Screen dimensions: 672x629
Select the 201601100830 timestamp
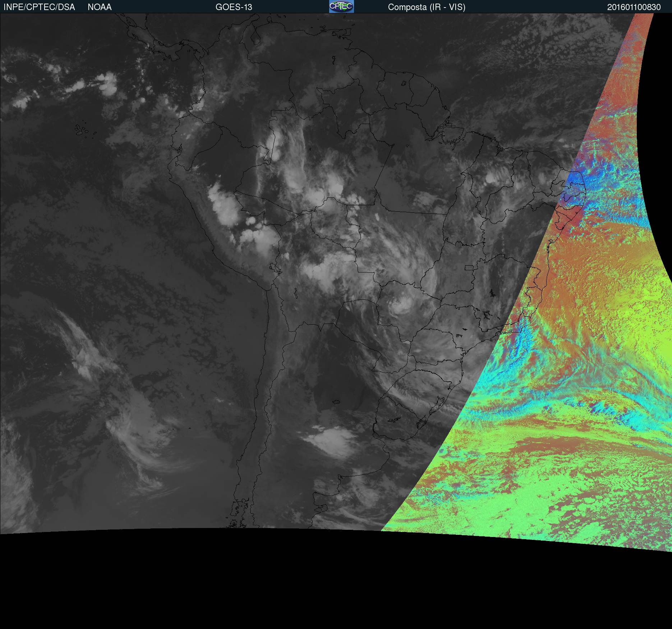(634, 7)
